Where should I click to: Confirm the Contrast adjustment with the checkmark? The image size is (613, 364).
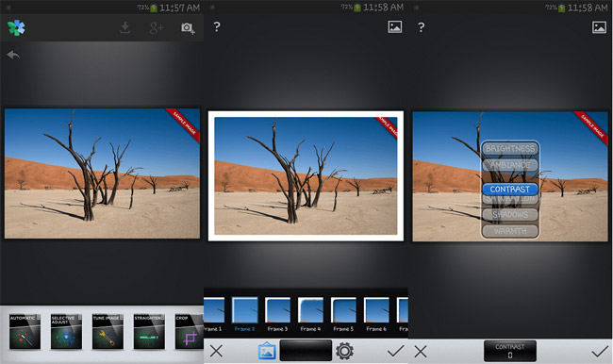(x=600, y=352)
